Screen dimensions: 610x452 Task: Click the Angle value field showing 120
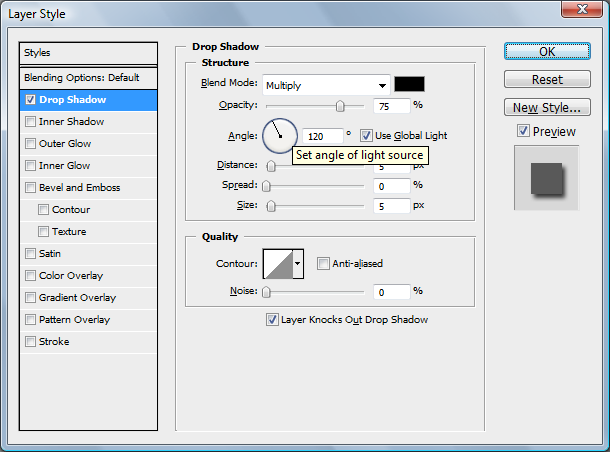pyautogui.click(x=323, y=136)
